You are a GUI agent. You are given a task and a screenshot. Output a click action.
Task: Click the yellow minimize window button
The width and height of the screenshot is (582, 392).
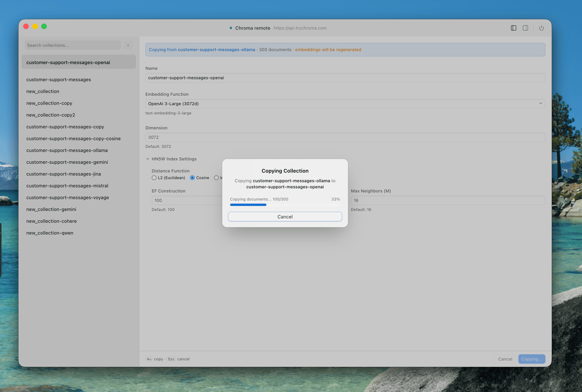[x=35, y=27]
